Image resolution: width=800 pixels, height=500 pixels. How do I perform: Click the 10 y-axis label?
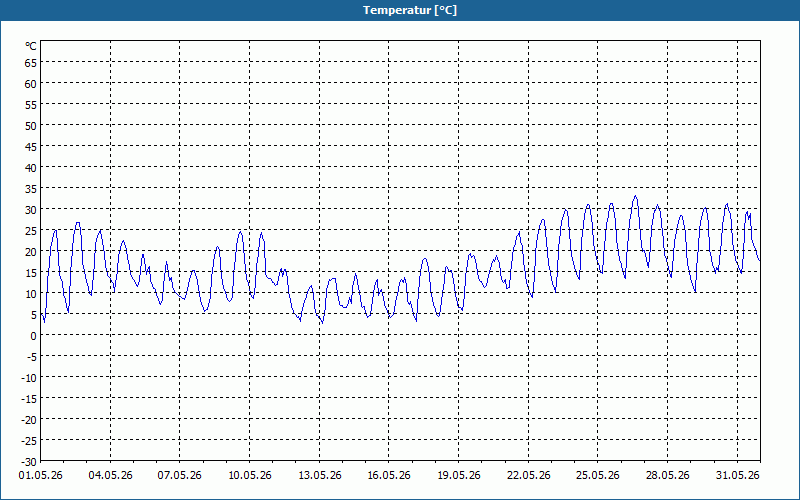point(31,293)
